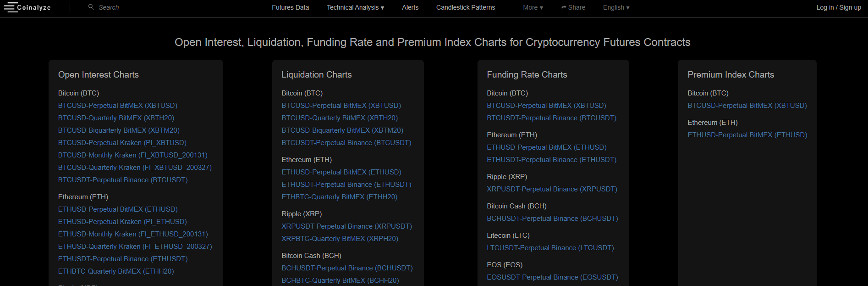The width and height of the screenshot is (868, 286).
Task: Click Bitcoin Cash (BCH) label in Funding Rate
Action: 516,206
